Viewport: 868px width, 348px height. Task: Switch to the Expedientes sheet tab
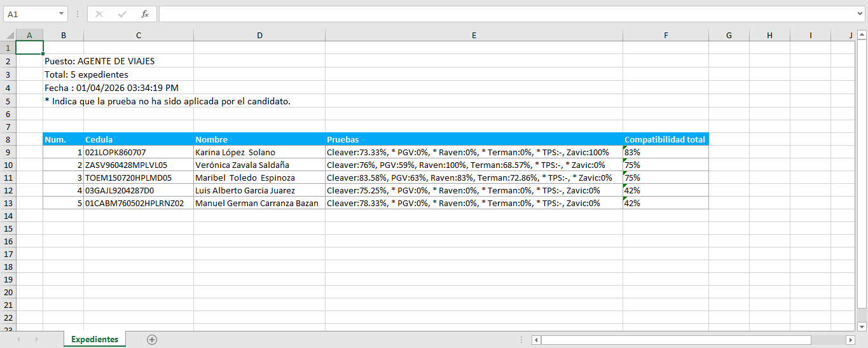(95, 340)
